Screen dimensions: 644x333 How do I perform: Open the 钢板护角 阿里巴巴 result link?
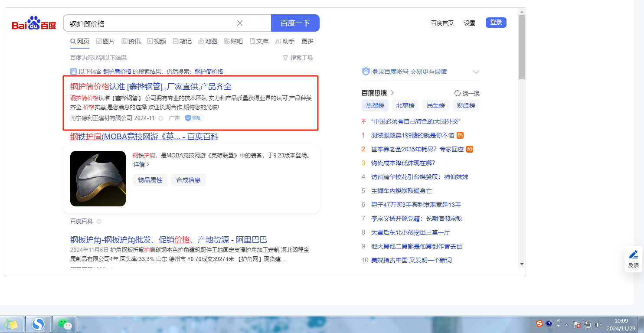pyautogui.click(x=168, y=240)
